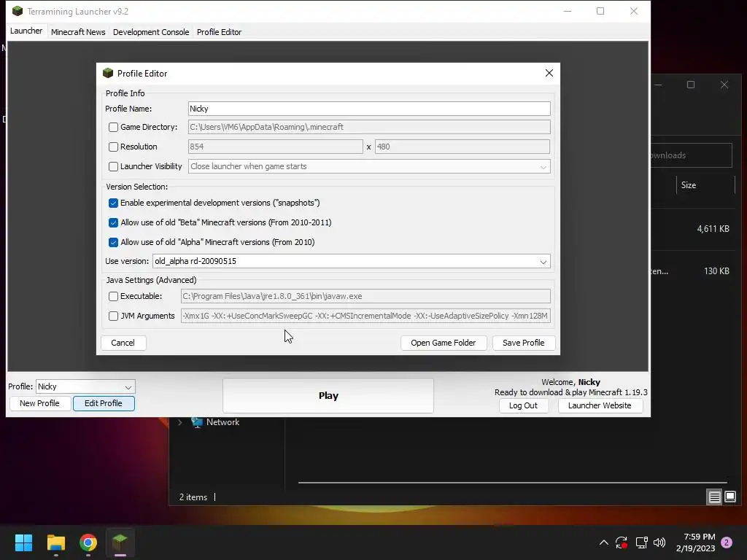Switch Explorer to large thumbnails view icon
This screenshot has height=560, width=747.
(x=729, y=497)
